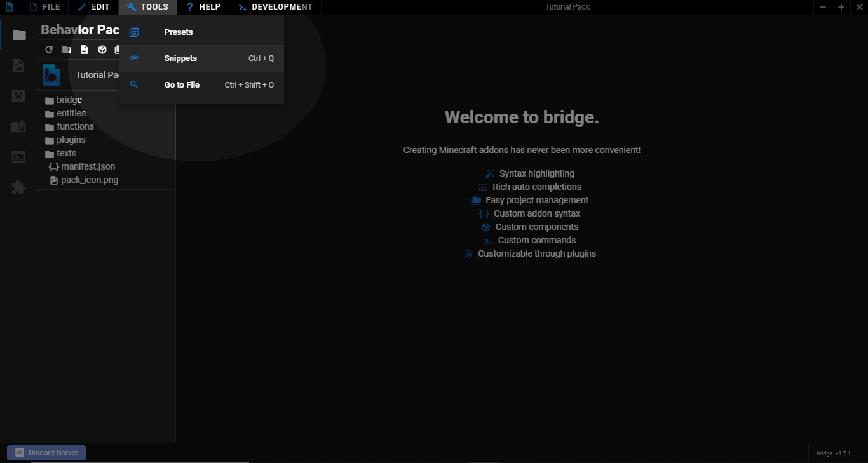The width and height of the screenshot is (868, 463).
Task: Click the new file icon in explorer toolbar
Action: coord(85,50)
